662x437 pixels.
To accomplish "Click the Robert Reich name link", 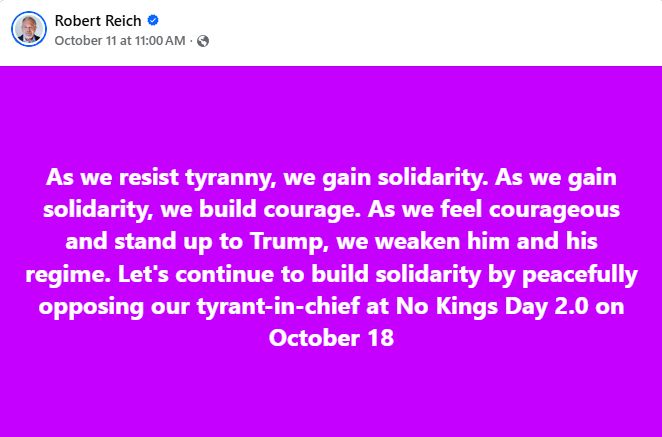I will (x=98, y=21).
